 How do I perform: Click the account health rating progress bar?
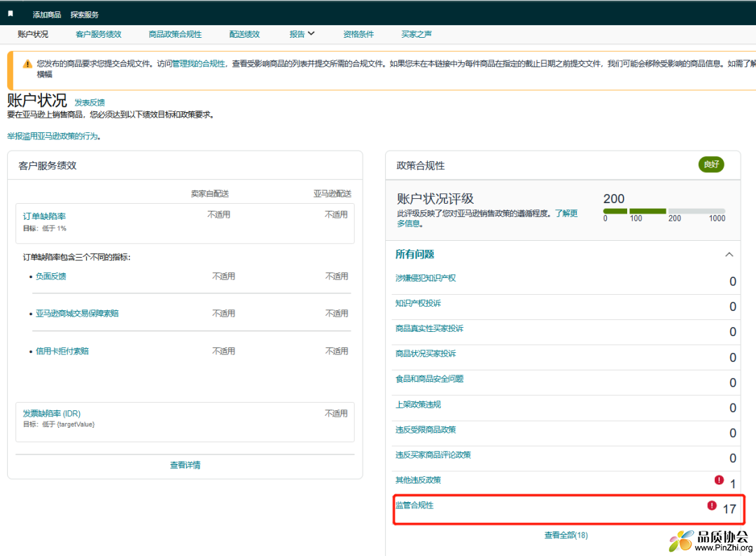click(664, 211)
